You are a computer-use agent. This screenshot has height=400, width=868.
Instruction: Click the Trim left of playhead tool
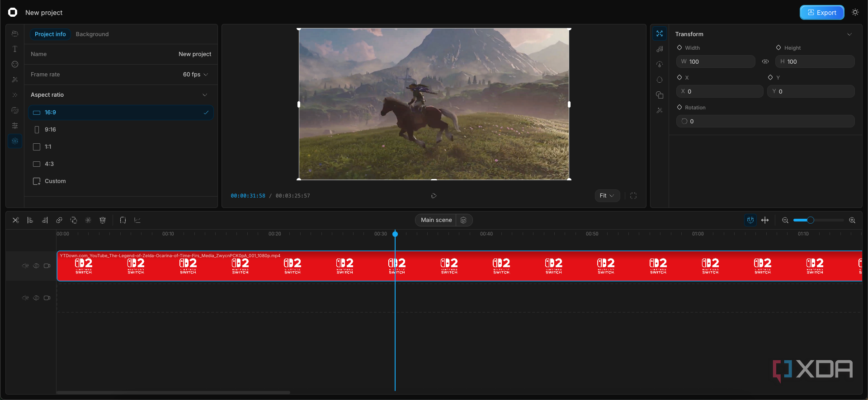30,220
